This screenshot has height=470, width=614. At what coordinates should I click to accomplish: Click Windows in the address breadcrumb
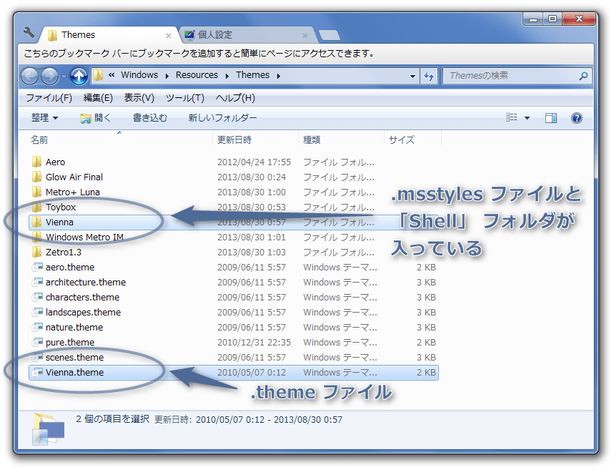coord(139,75)
